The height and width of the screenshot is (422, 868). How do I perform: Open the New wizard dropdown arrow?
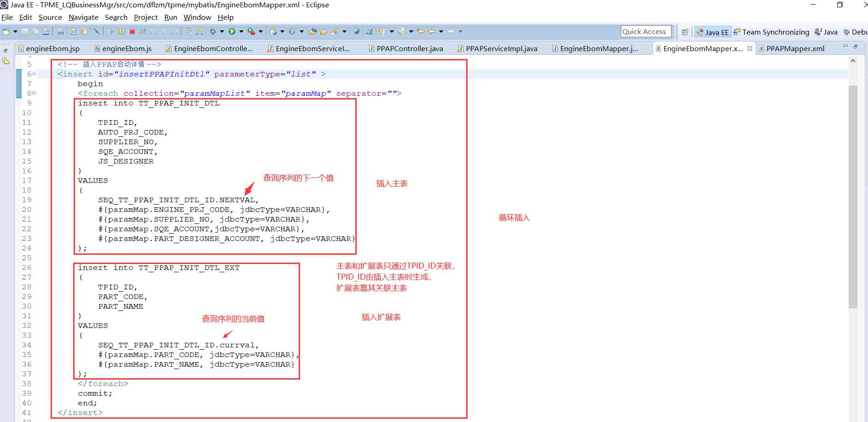(15, 31)
